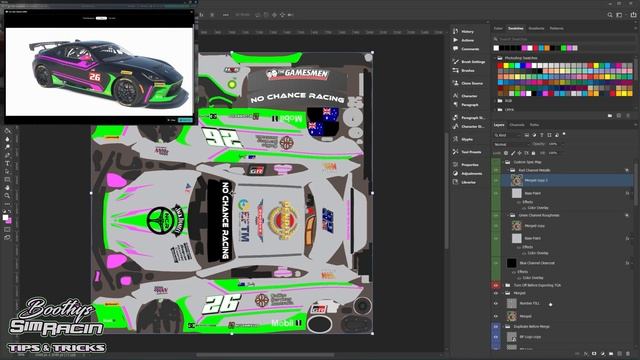Collapse the Duplicate Before Merge group

[503, 327]
